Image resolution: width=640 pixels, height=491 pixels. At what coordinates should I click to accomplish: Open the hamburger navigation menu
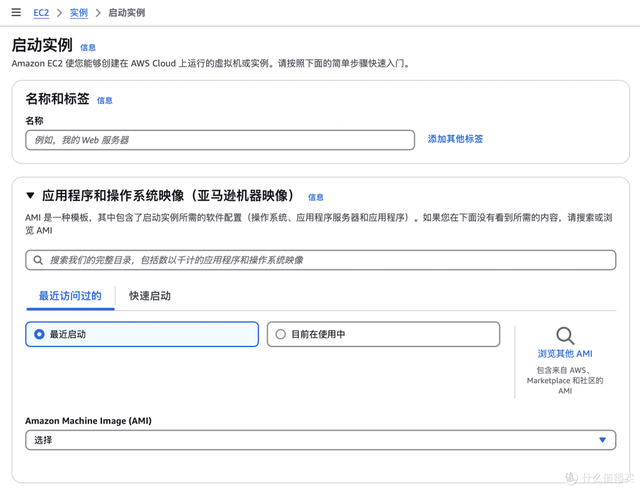16,12
